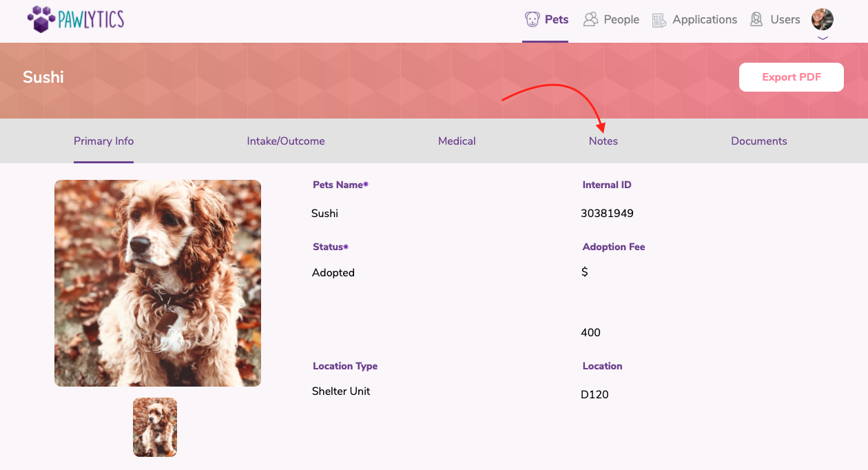Click the Adoption Fee value 400
The image size is (868, 470).
(590, 333)
